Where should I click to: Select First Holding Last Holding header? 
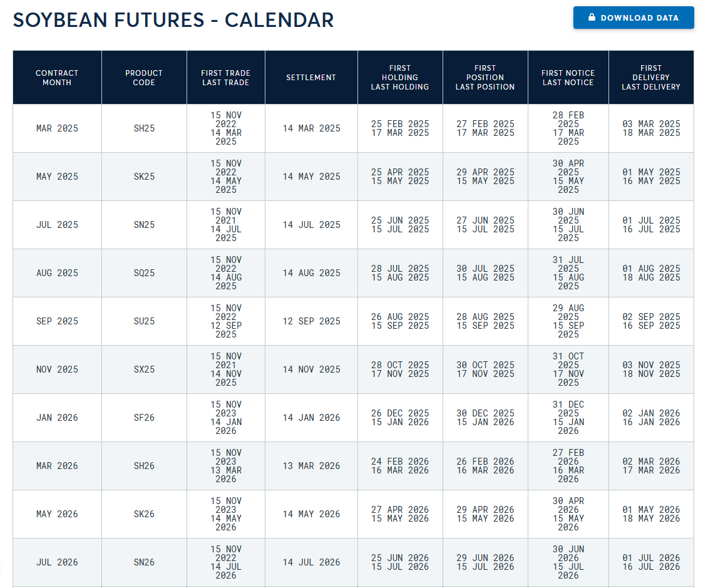point(400,78)
